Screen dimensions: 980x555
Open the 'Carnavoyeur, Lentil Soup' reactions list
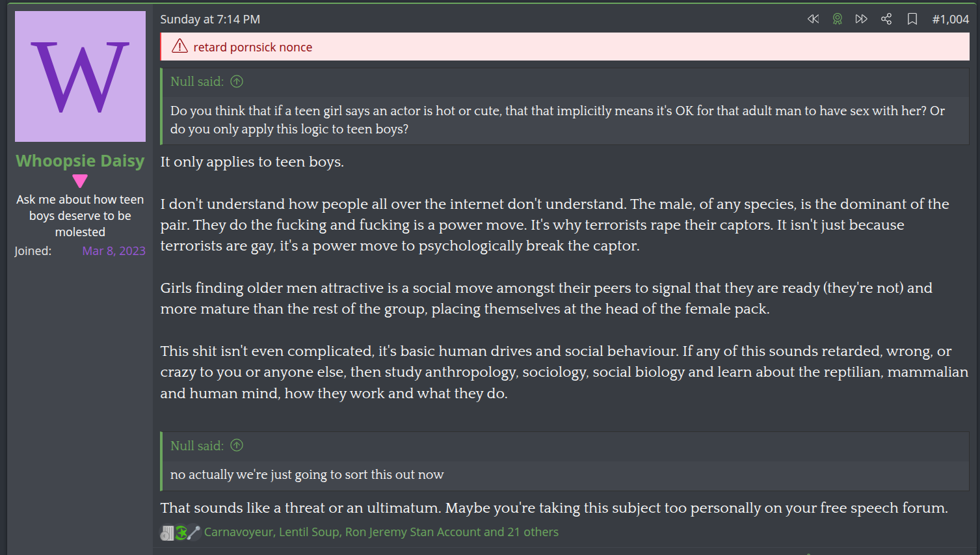tap(381, 532)
